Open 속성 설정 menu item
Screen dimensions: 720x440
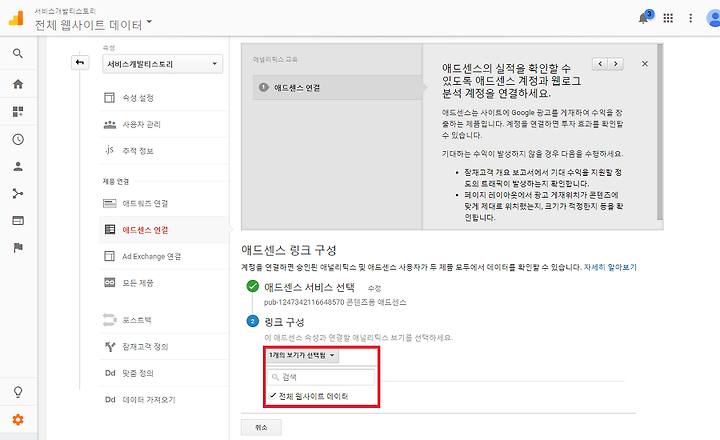[164, 98]
